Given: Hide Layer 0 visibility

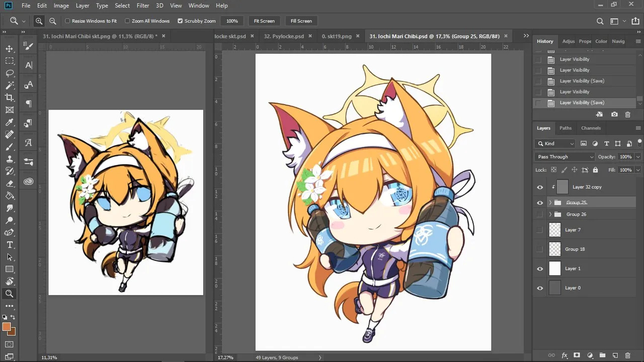Looking at the screenshot, I should pos(540,288).
